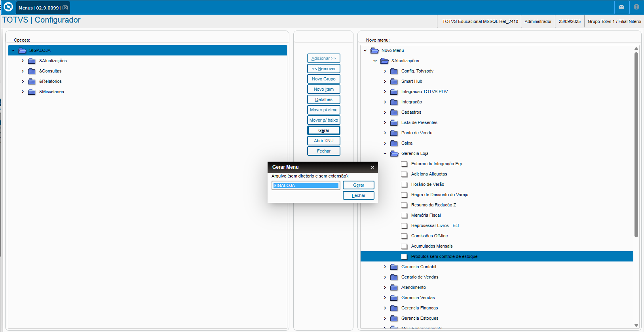Click the Cadastros folder icon
The image size is (644, 332).
tap(394, 113)
